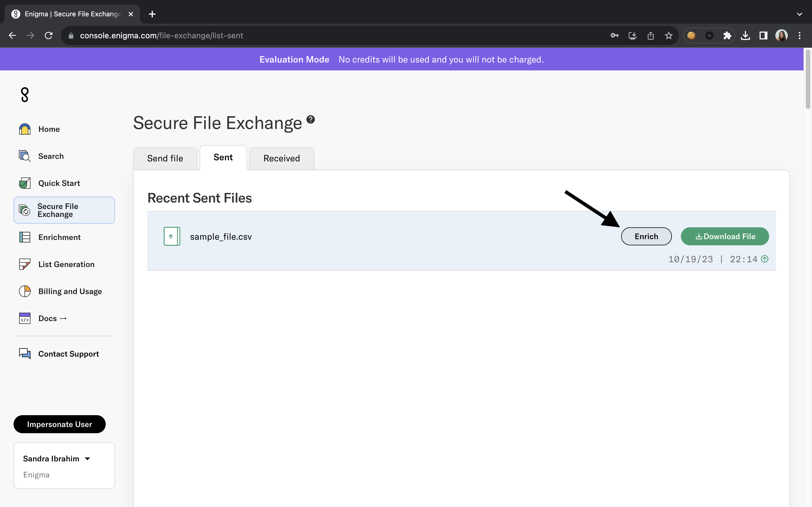Viewport: 812px width, 507px height.
Task: Expand the Sandra Ibrahim account dropdown
Action: [x=88, y=459]
